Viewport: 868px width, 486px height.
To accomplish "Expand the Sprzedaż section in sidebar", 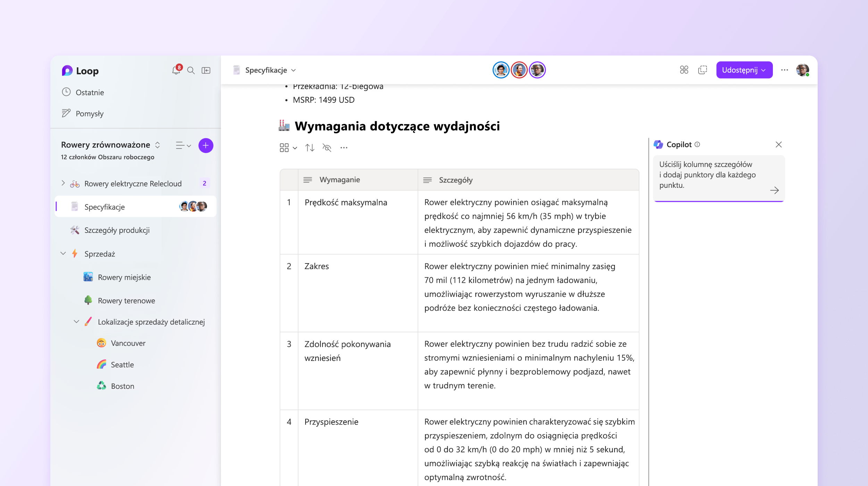I will (x=63, y=253).
